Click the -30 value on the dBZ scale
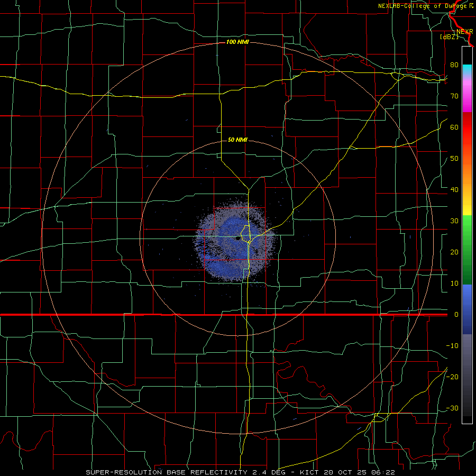Image resolution: width=476 pixels, height=476 pixels. (x=452, y=408)
